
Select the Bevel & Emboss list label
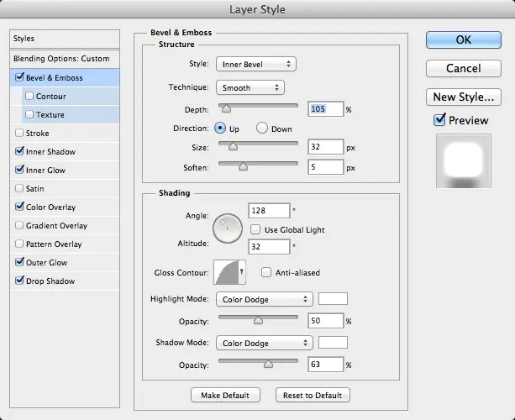[55, 78]
